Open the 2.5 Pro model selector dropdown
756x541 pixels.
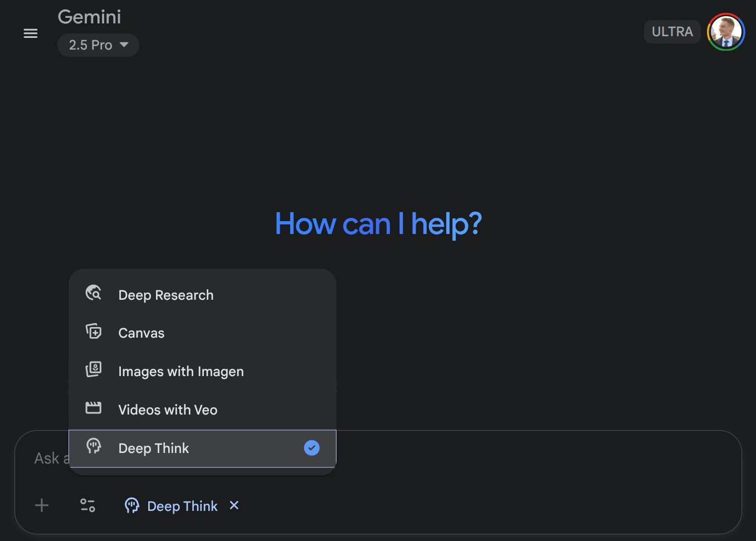[x=98, y=45]
